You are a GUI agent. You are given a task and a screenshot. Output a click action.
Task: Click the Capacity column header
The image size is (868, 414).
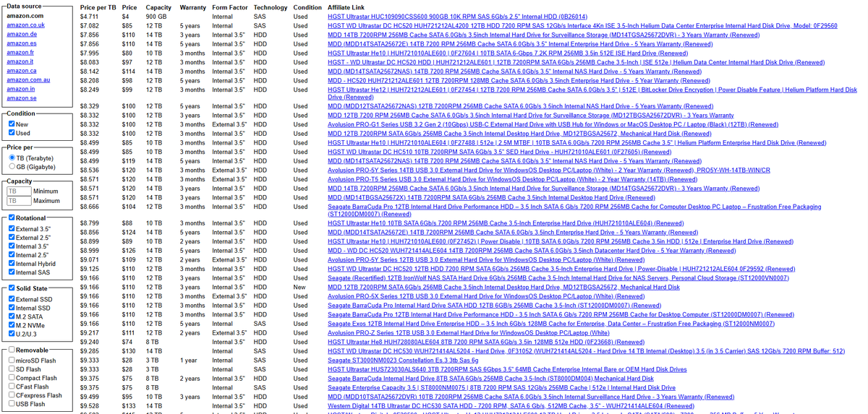point(158,7)
